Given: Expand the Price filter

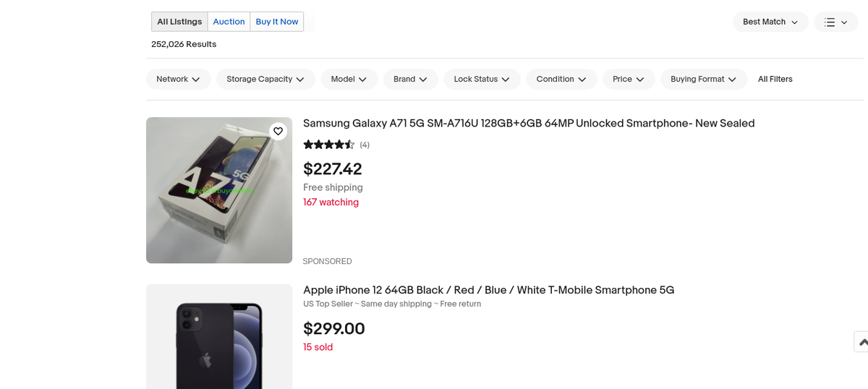Looking at the screenshot, I should [x=629, y=79].
